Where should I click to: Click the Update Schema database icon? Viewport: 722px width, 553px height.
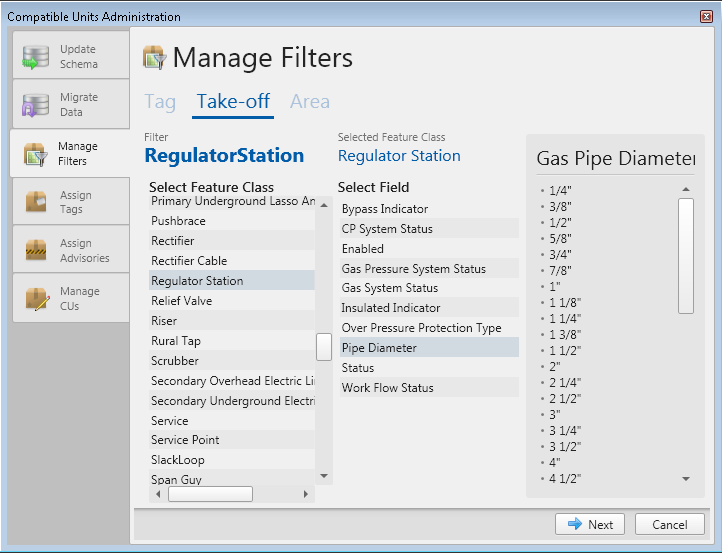(x=36, y=57)
